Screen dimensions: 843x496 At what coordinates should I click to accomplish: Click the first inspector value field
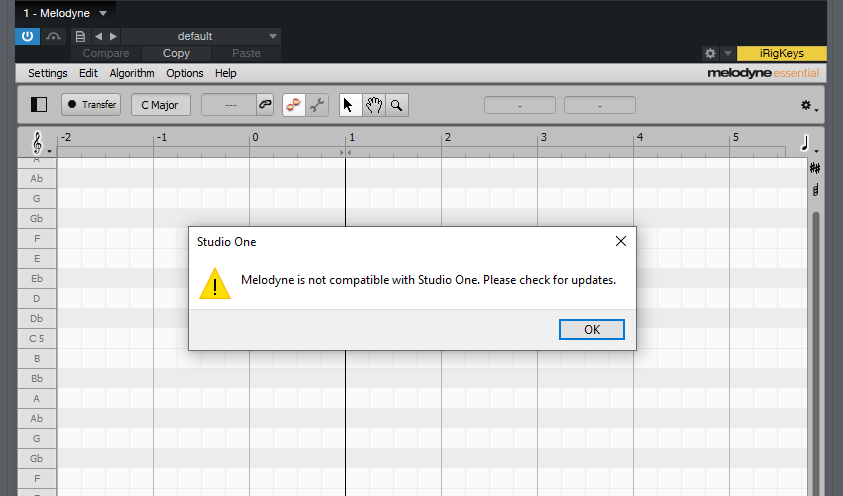(520, 105)
